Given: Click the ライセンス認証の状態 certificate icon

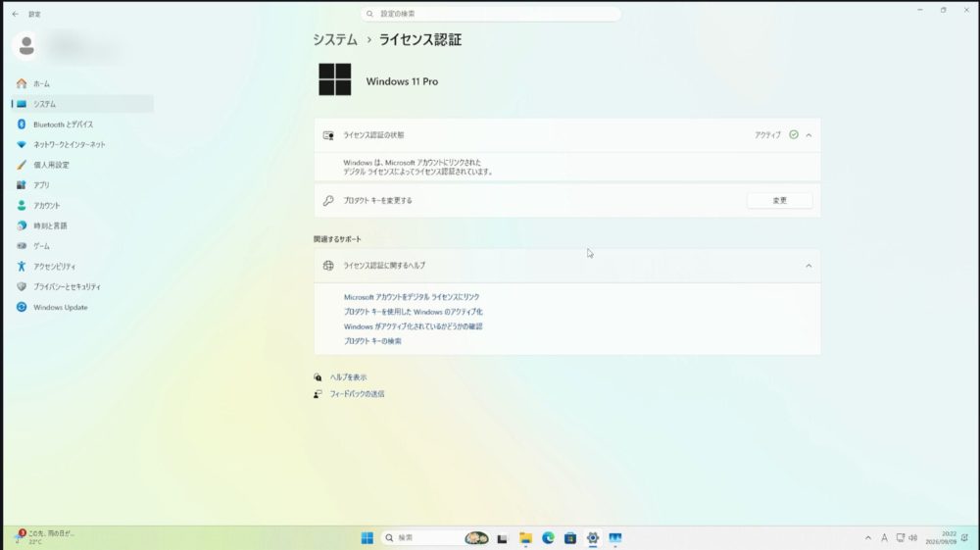Looking at the screenshot, I should 328,135.
